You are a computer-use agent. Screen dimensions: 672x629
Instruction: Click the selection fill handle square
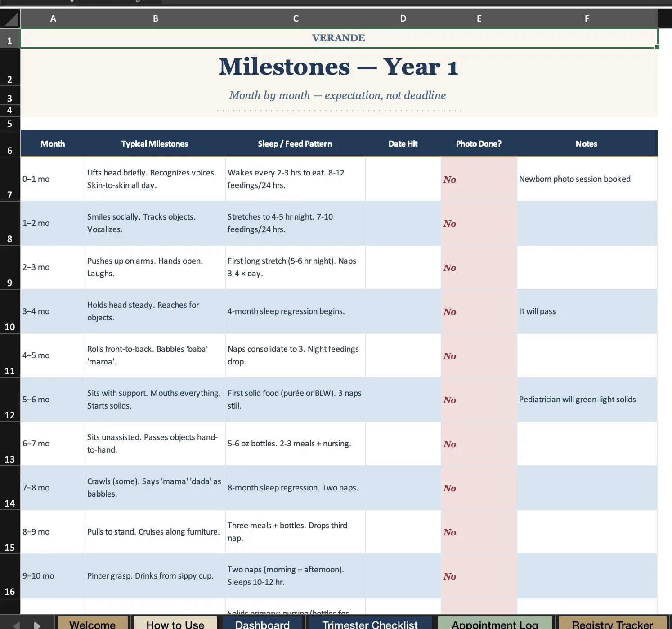pyautogui.click(x=657, y=47)
